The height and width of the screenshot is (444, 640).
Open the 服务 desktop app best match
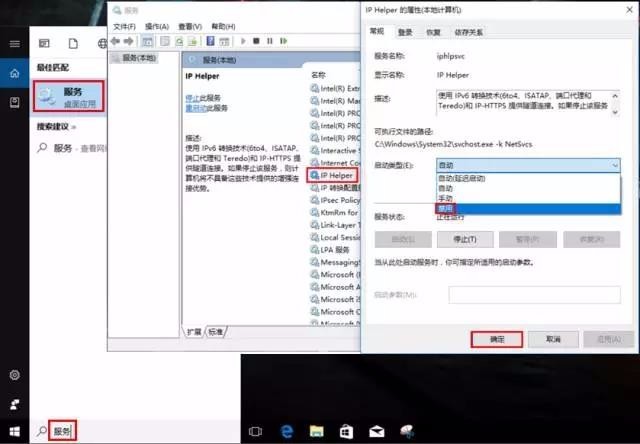(x=69, y=96)
